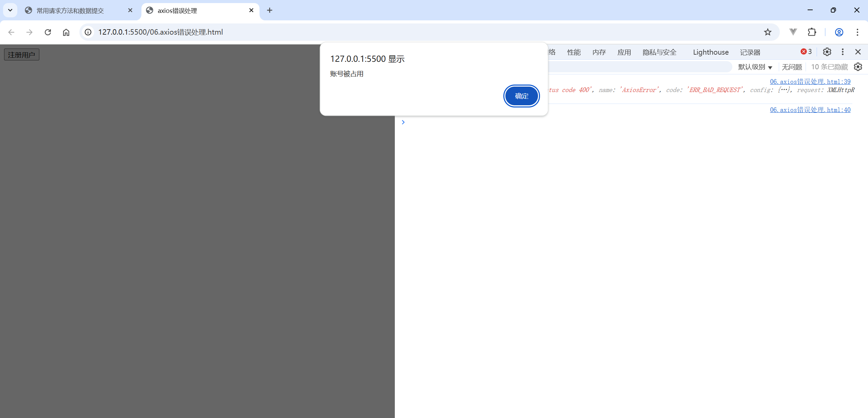Open the profile avatar icon
868x418 pixels.
tap(839, 32)
